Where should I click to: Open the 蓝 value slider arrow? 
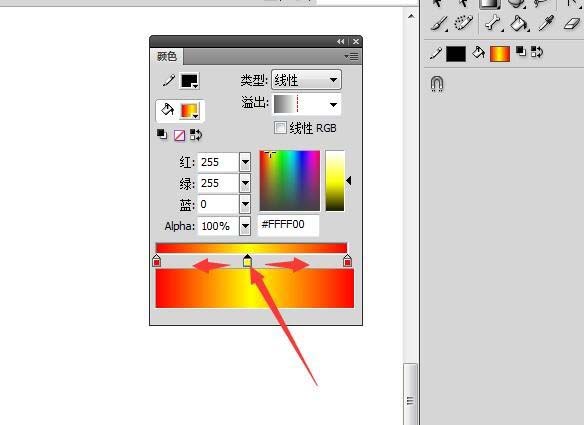[x=245, y=204]
